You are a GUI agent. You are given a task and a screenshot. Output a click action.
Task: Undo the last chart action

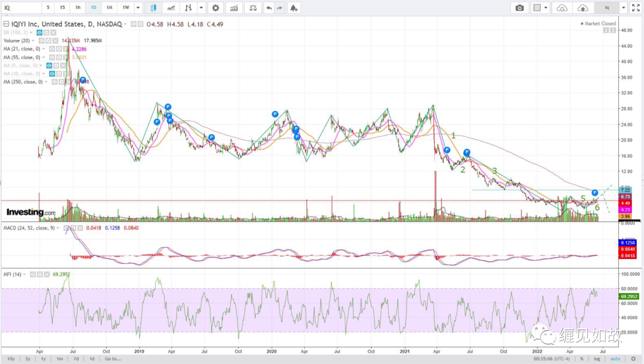(268, 8)
